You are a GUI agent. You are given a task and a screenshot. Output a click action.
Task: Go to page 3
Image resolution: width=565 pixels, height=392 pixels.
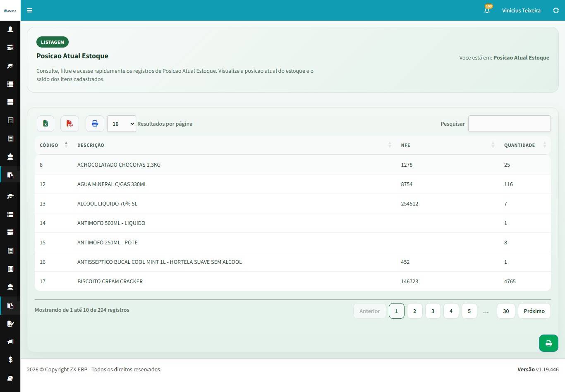click(433, 311)
